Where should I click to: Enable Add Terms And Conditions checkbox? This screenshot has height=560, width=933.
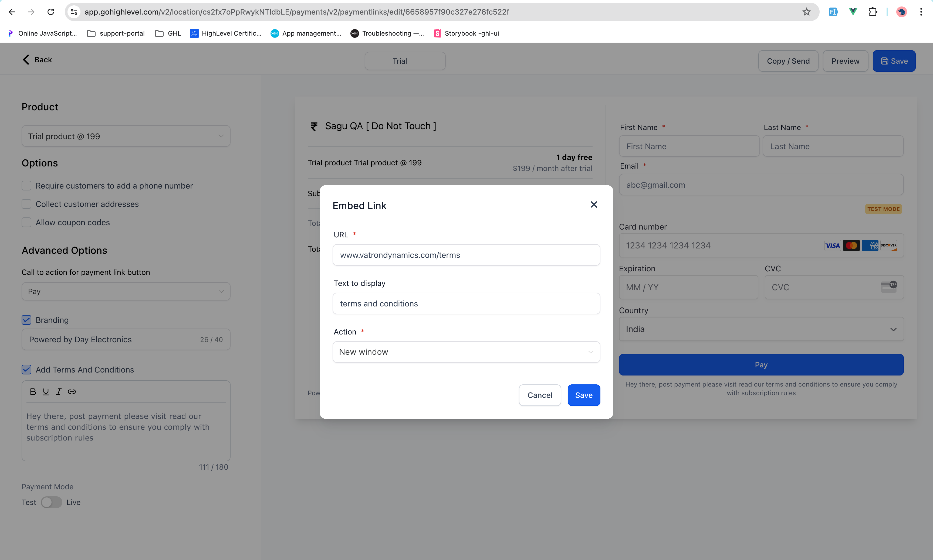click(x=26, y=370)
